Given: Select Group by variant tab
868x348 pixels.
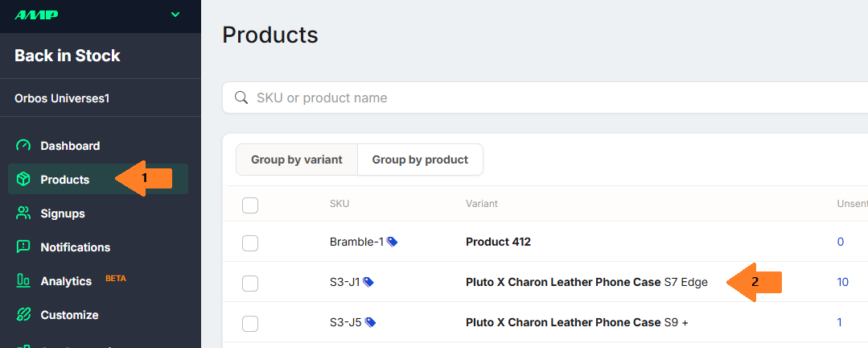Looking at the screenshot, I should (297, 159).
